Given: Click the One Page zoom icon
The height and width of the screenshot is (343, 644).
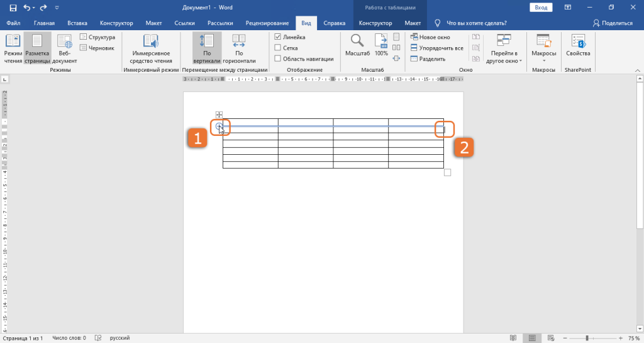Looking at the screenshot, I should point(396,37).
